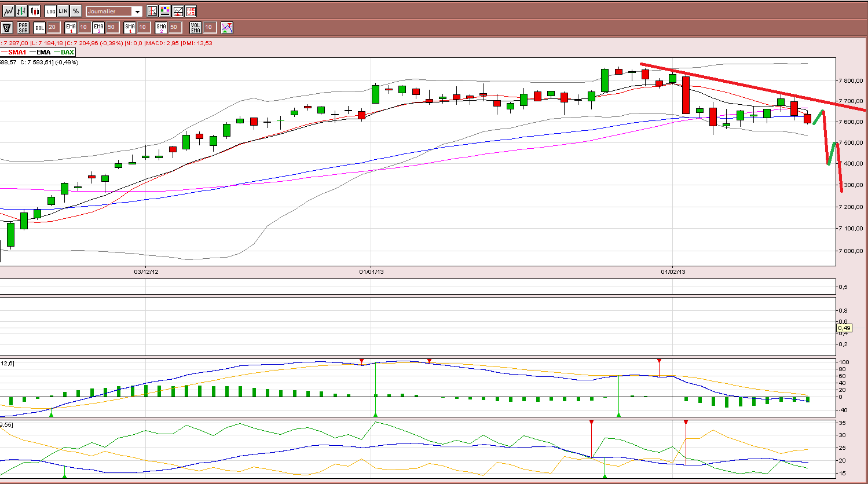Toggle the SMA 1 indicator
868x484 pixels.
(x=130, y=28)
